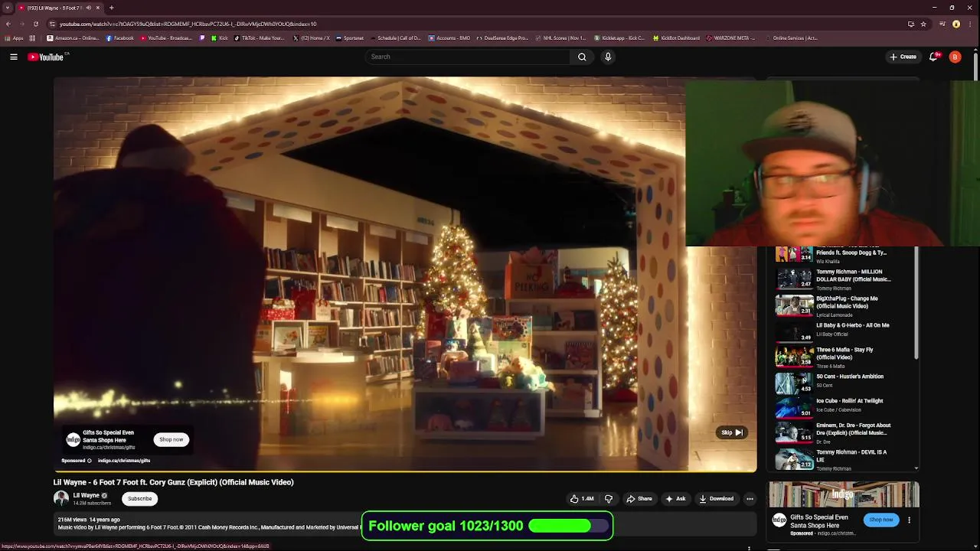Viewport: 980px width, 551px height.
Task: Open the NHL Scores bookmark
Action: click(561, 37)
